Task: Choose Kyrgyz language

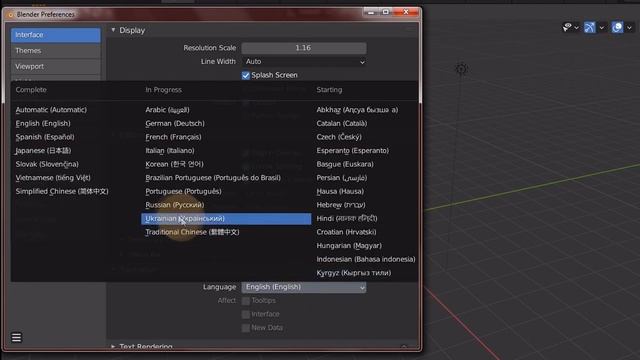Action: (x=353, y=273)
